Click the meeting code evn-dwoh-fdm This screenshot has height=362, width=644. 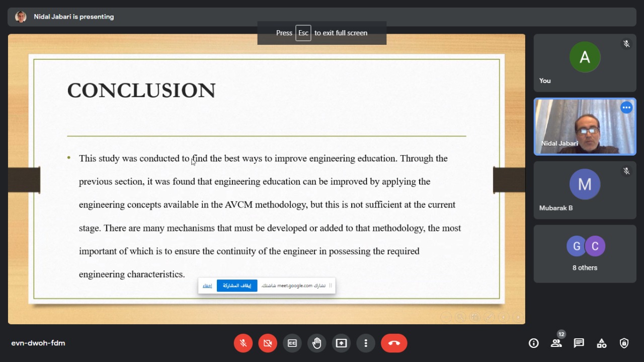[38, 343]
